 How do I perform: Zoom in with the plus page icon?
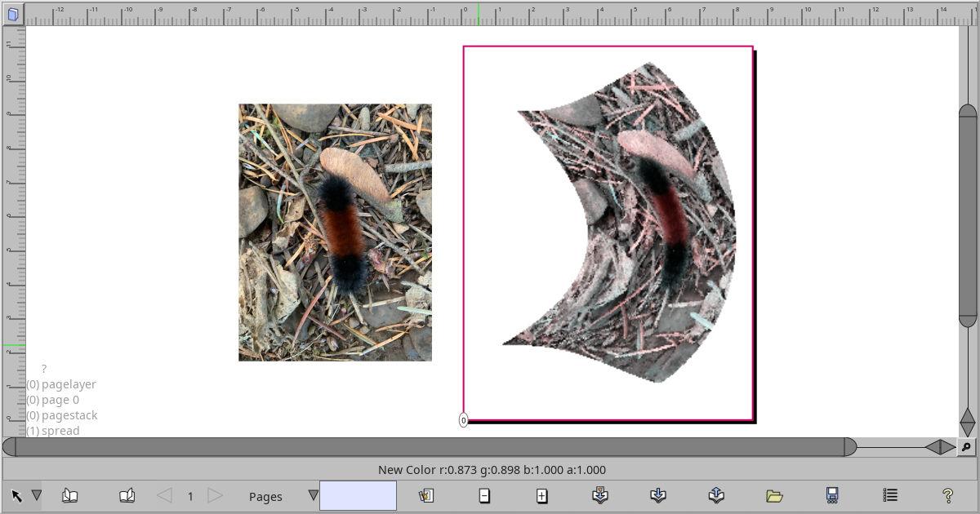coord(541,495)
